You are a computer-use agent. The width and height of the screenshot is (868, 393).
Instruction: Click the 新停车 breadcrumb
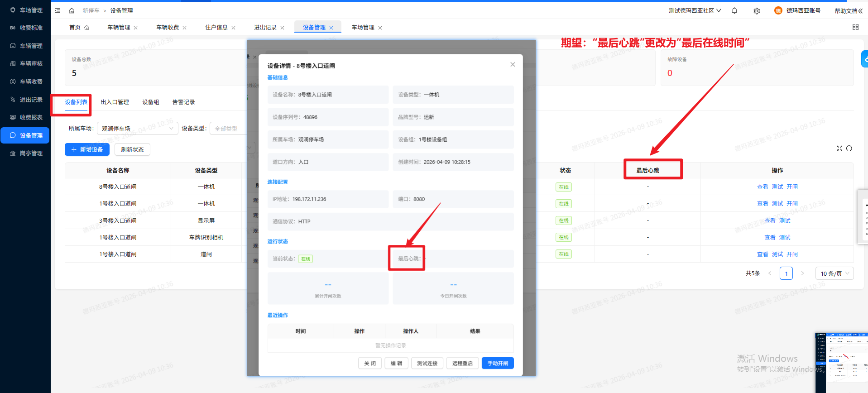click(91, 10)
